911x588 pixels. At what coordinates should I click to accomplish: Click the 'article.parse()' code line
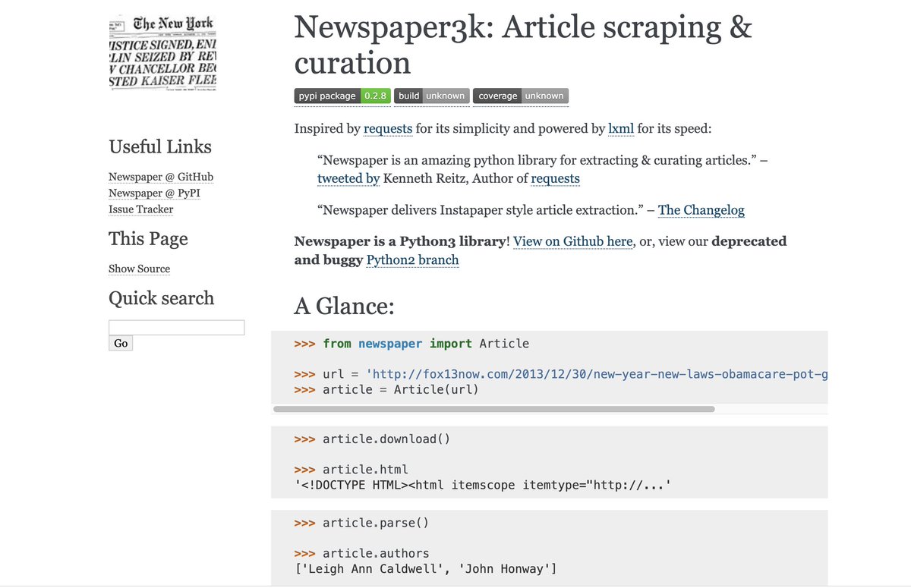click(x=361, y=523)
